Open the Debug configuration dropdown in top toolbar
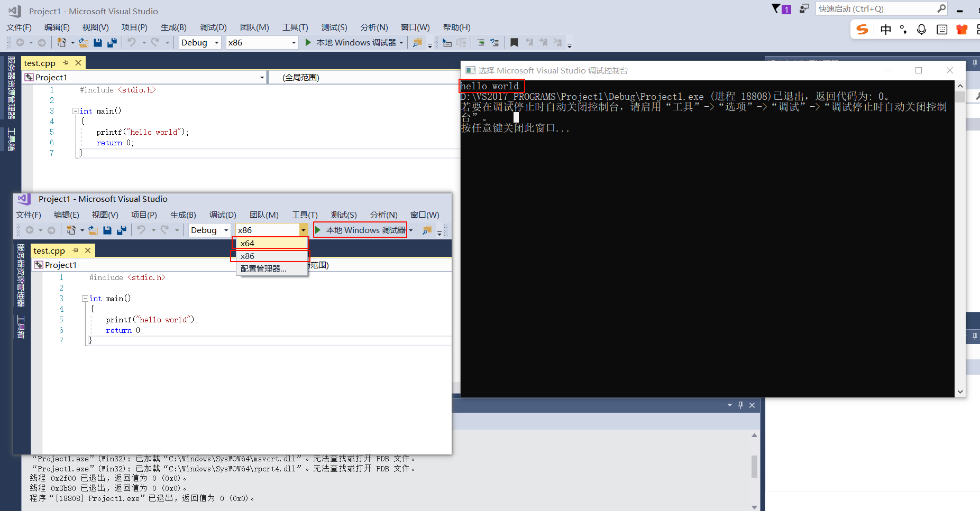 tap(200, 42)
